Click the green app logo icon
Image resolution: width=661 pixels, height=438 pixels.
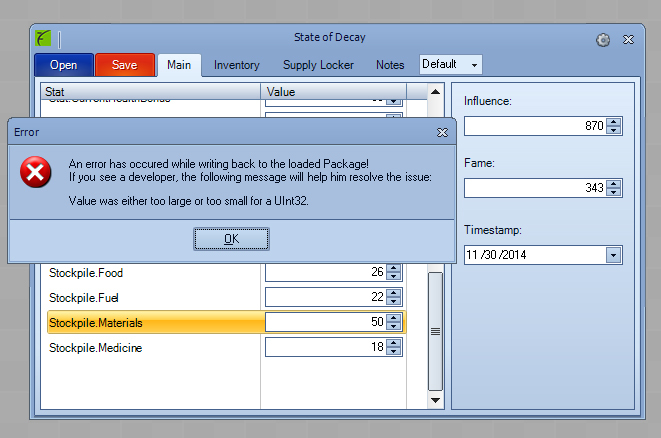pyautogui.click(x=43, y=40)
